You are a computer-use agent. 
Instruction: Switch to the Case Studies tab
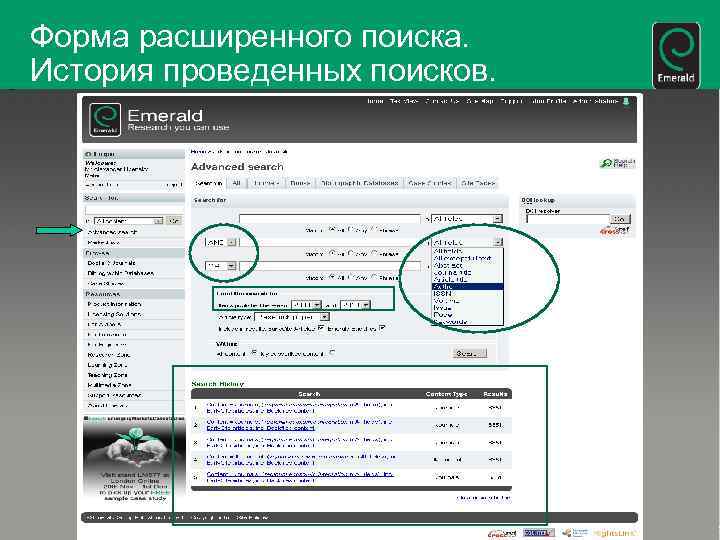tap(430, 183)
